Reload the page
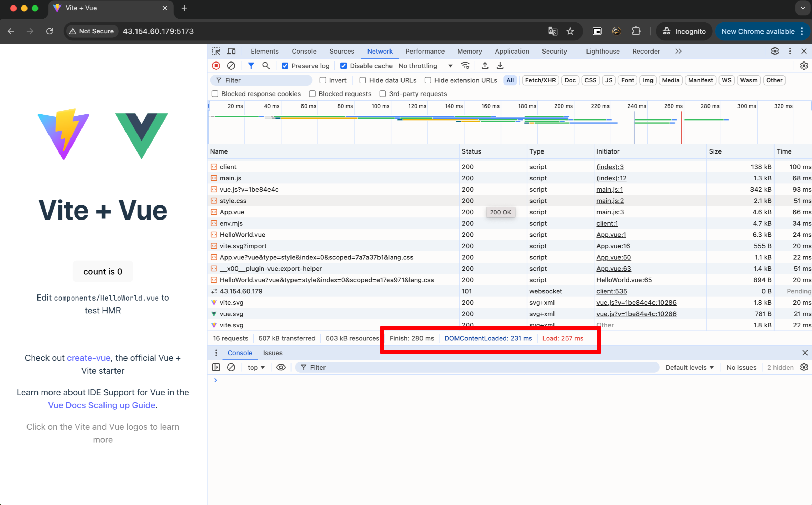Viewport: 812px width, 505px height. [x=50, y=31]
